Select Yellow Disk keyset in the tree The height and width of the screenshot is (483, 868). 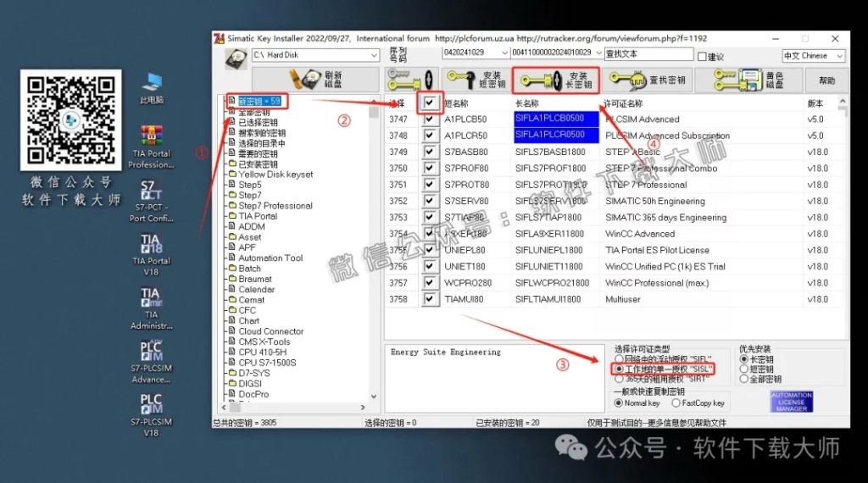click(275, 175)
